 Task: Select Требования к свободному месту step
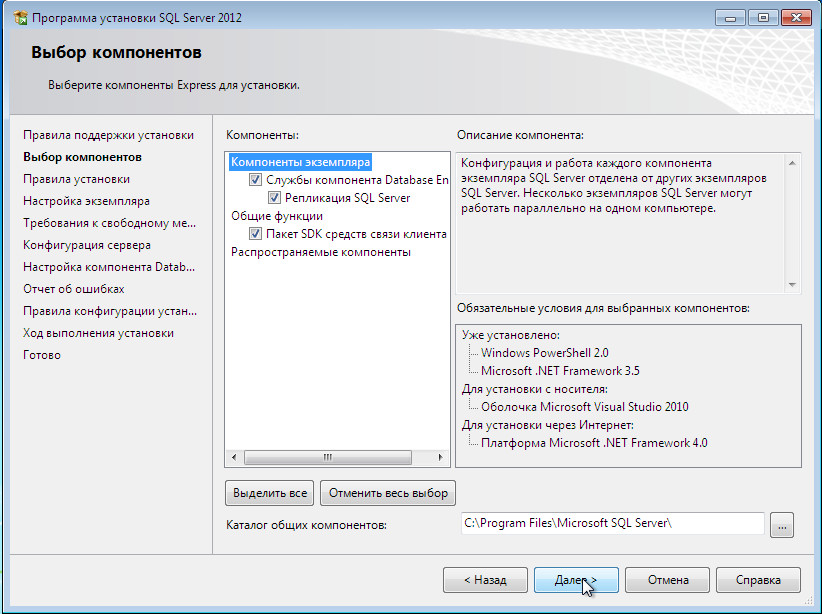pos(110,223)
